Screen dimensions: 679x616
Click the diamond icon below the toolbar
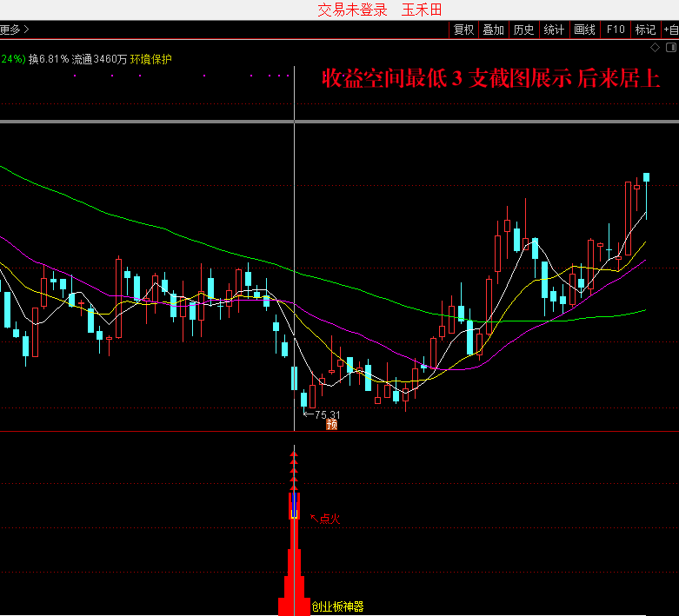(x=655, y=46)
